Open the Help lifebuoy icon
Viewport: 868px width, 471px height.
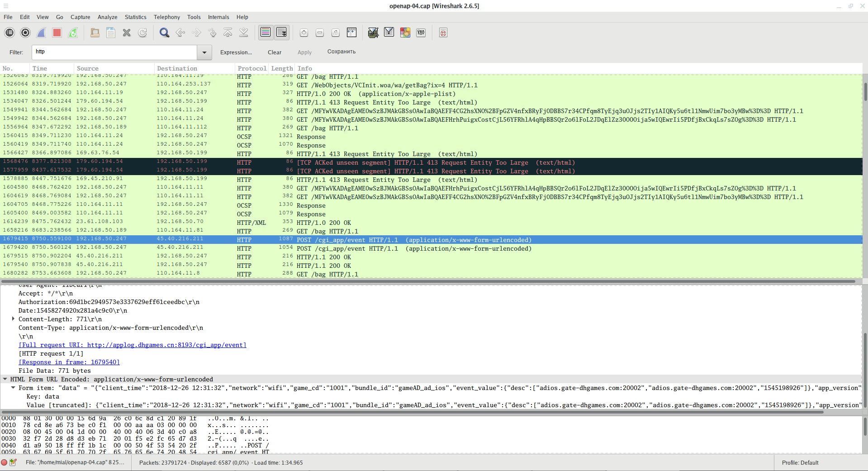pyautogui.click(x=443, y=33)
